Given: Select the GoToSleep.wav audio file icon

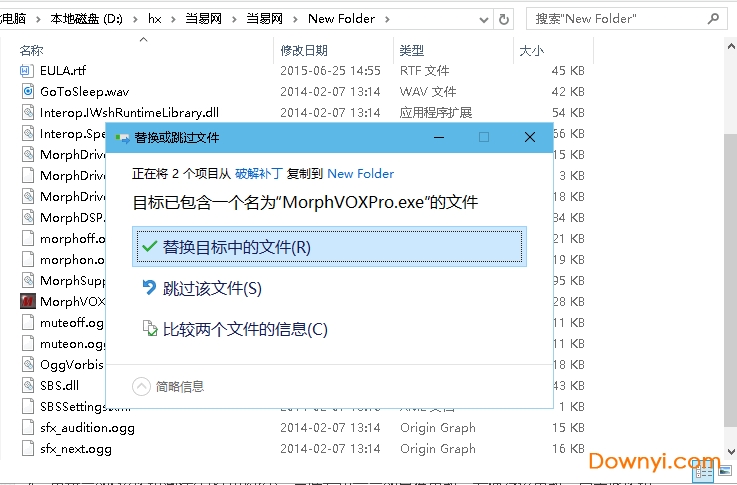Looking at the screenshot, I should click(x=27, y=92).
